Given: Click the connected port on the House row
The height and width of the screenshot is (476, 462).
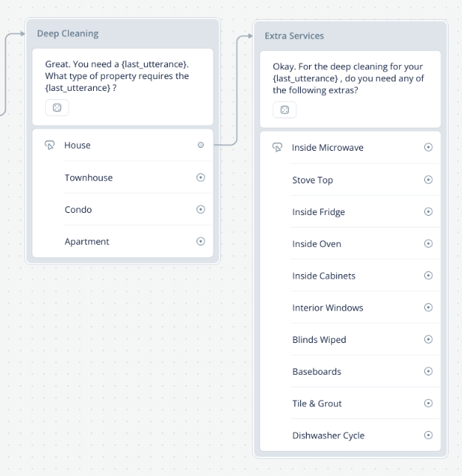Looking at the screenshot, I should [200, 145].
